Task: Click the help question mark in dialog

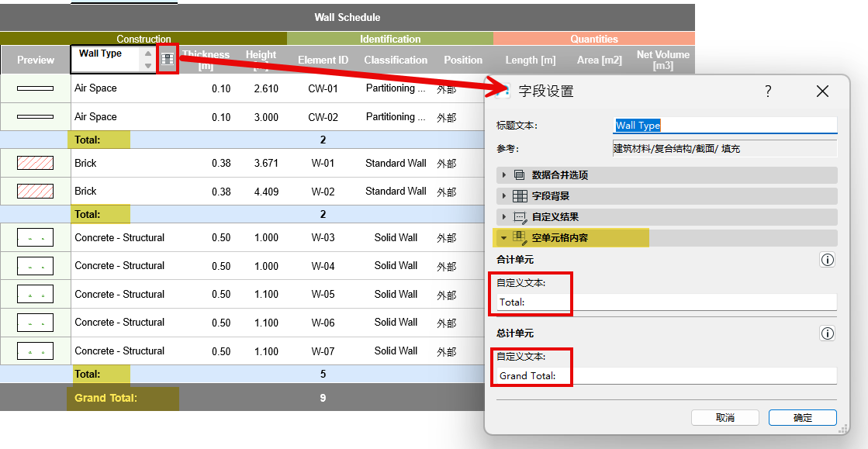Action: [x=768, y=92]
